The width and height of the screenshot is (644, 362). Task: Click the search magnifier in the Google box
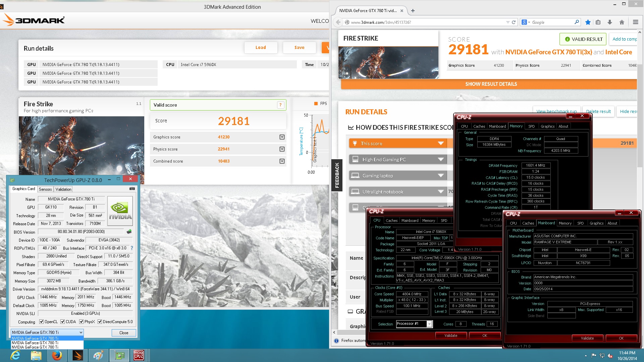pos(577,22)
